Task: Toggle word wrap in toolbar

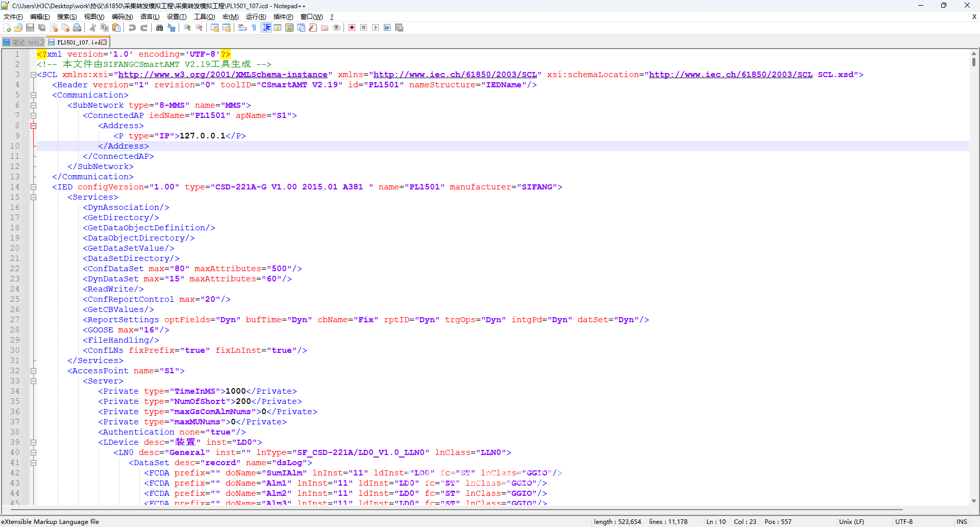Action: [x=242, y=28]
